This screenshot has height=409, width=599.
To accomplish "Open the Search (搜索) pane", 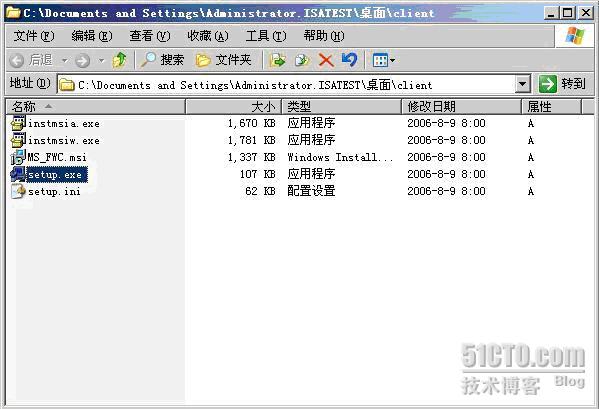I will 163,60.
